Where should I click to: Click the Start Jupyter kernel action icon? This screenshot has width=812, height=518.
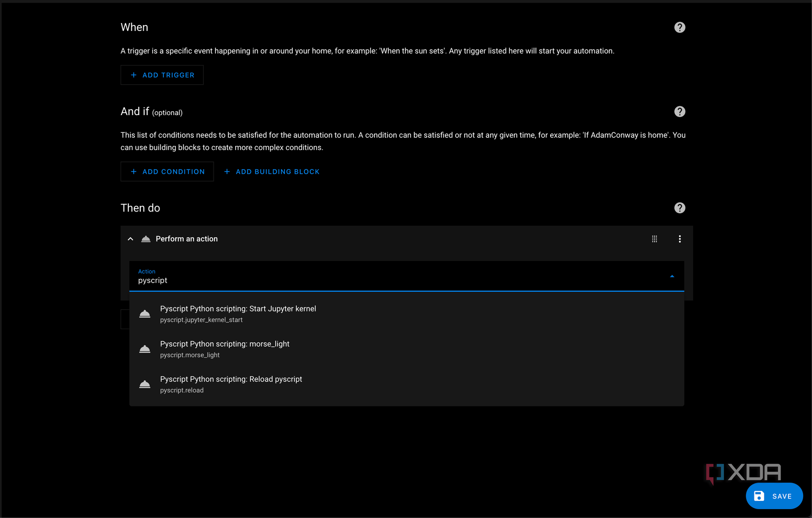[145, 314]
